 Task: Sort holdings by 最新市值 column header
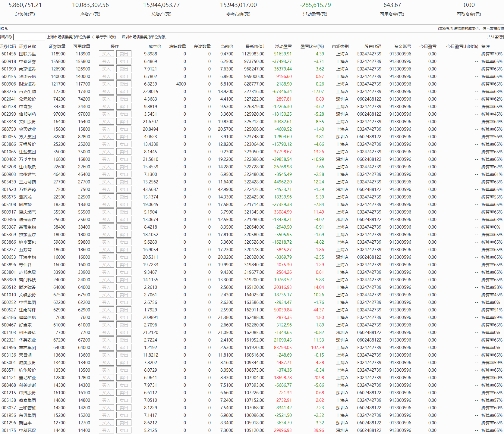(x=255, y=46)
